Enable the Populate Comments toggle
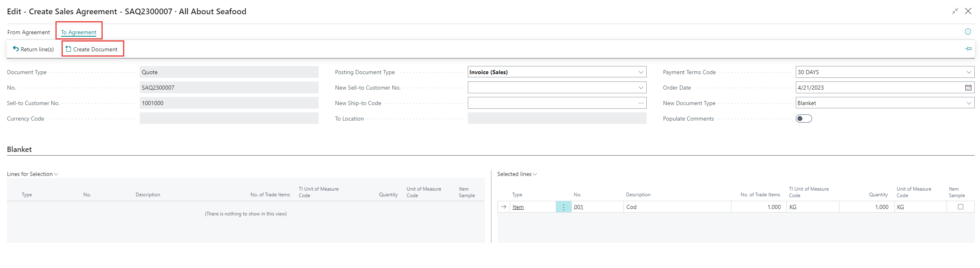The width and height of the screenshot is (980, 268). coord(804,119)
